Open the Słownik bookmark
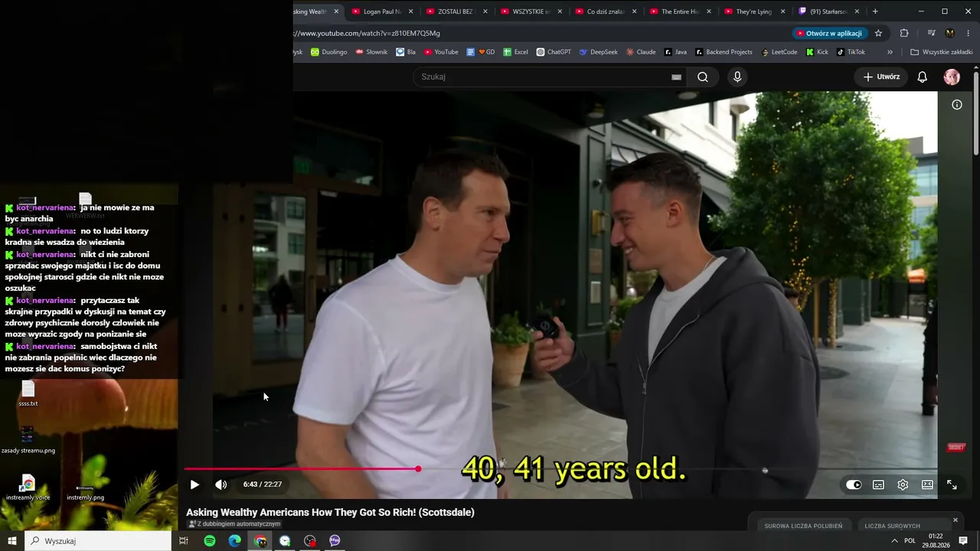 click(x=371, y=52)
